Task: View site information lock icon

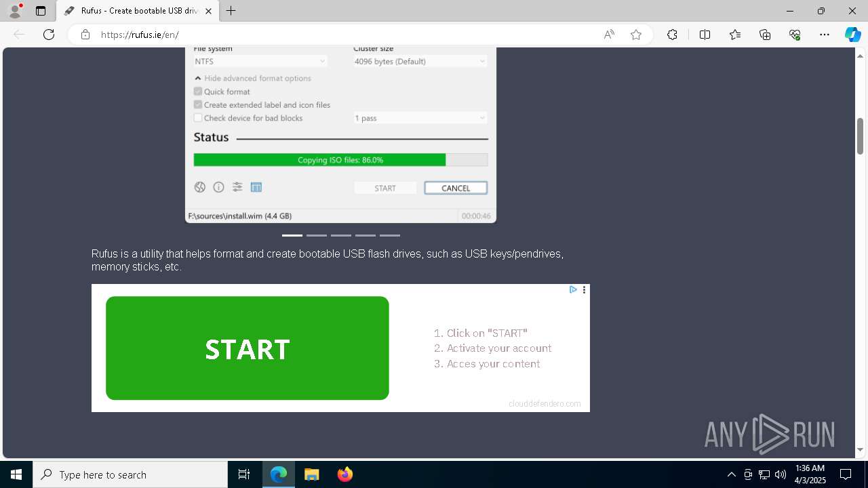Action: point(85,35)
